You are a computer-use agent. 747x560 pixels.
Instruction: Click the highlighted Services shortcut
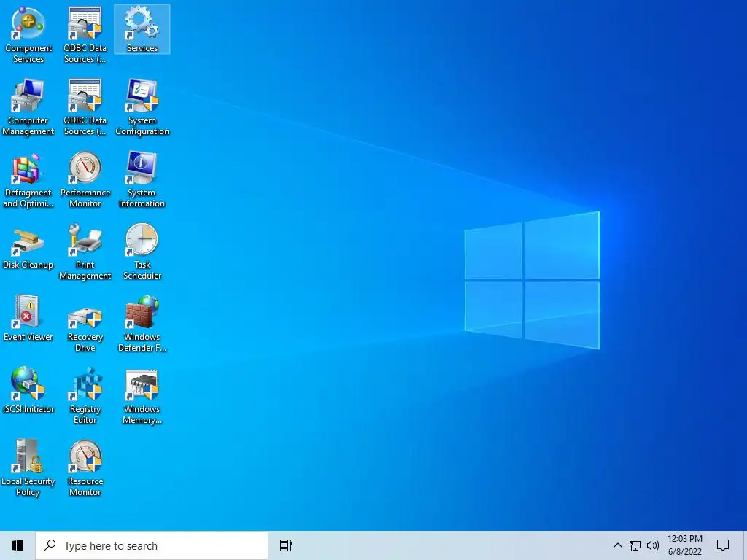pos(142,29)
